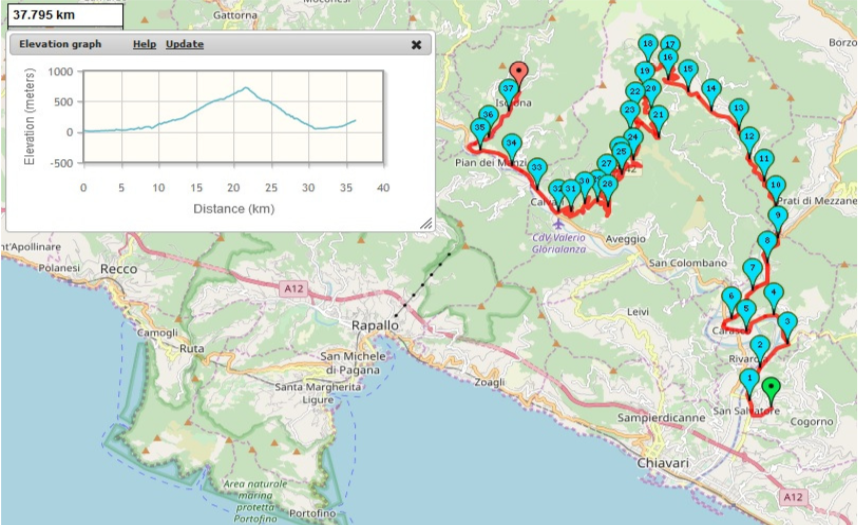Close the Elevation graph panel
Screen dimensions: 858x525
coord(416,45)
